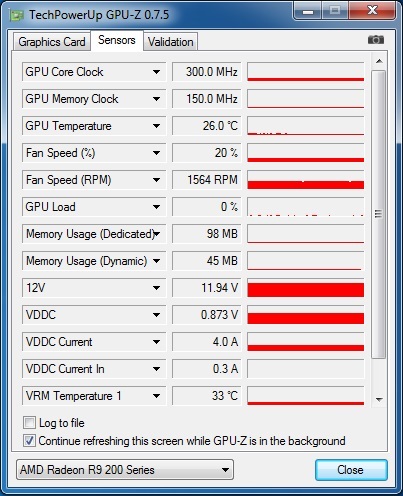Open the Memory Usage (Dynamic) dropdown

[156, 261]
